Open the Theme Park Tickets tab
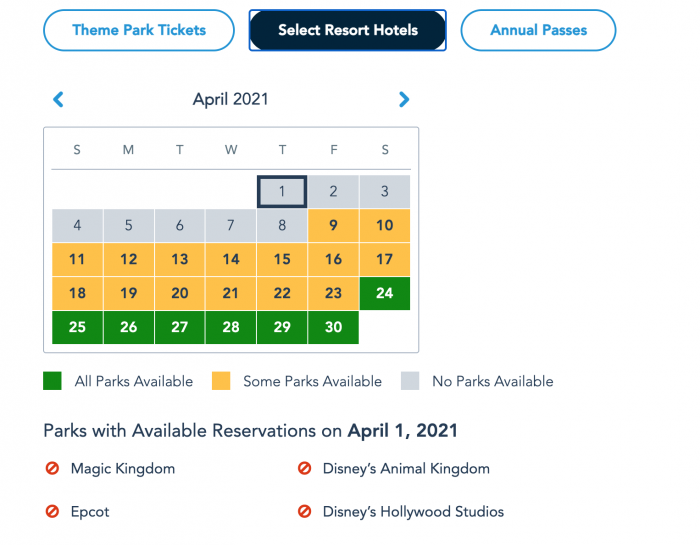The image size is (700, 545). [139, 30]
